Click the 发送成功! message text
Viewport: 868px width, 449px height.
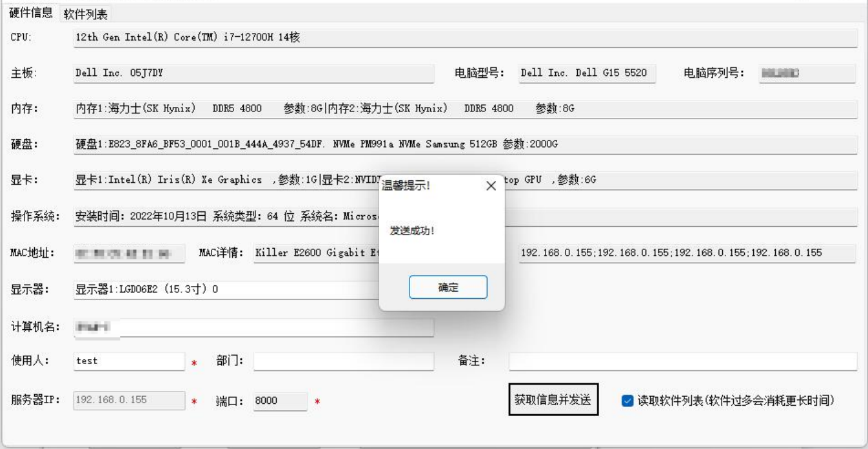pyautogui.click(x=412, y=230)
